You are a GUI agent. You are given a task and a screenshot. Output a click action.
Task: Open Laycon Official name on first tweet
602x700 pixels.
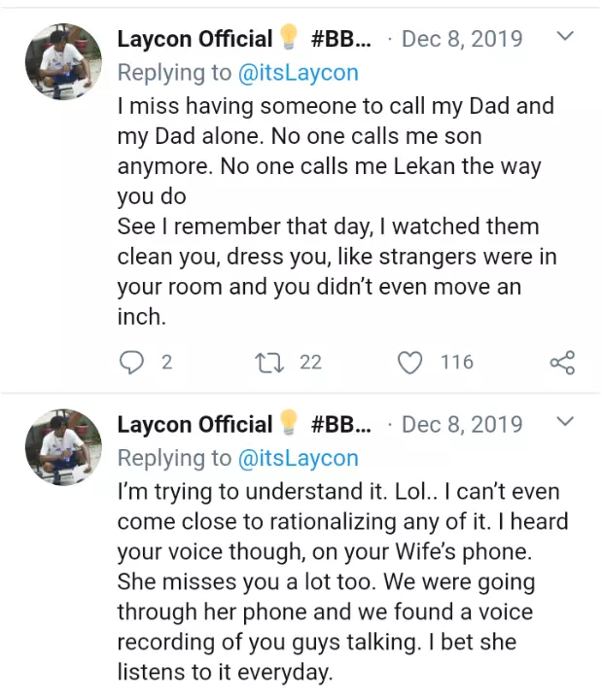tap(195, 39)
